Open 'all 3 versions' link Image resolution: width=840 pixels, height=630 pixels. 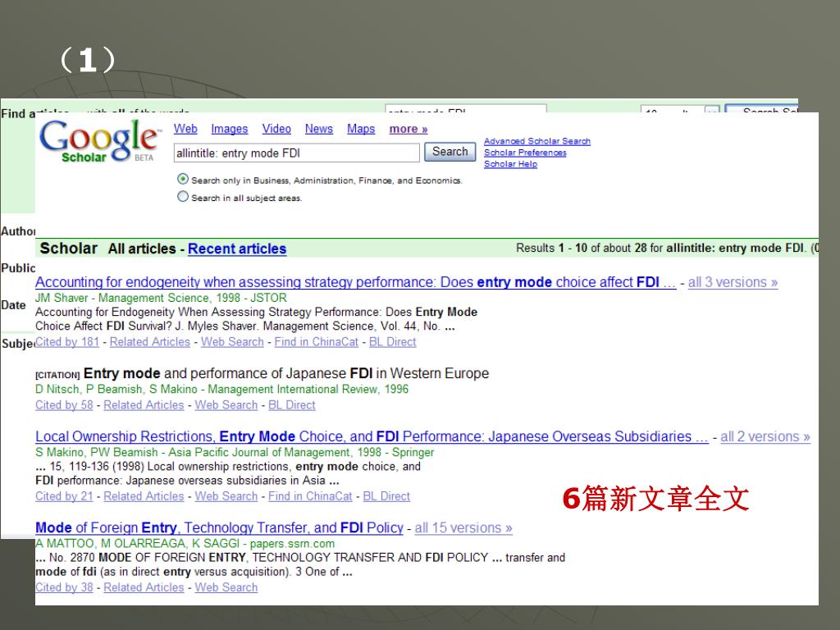[733, 282]
